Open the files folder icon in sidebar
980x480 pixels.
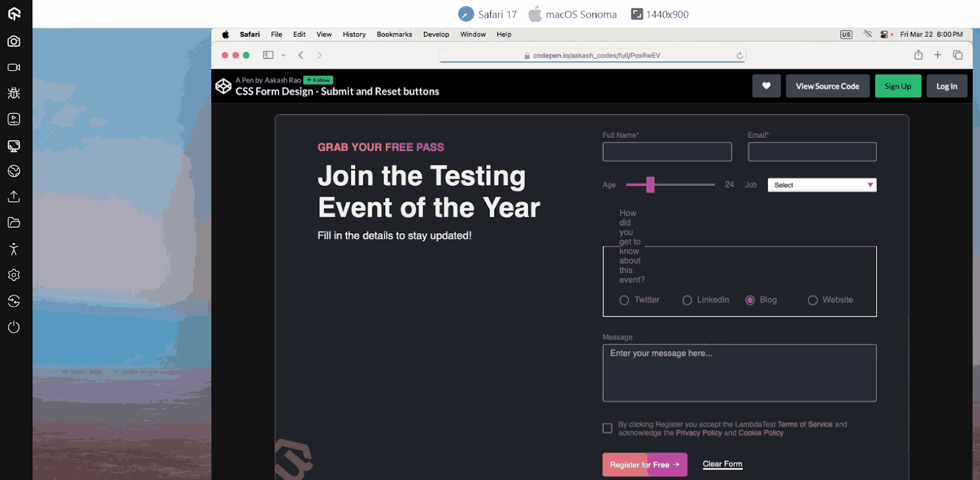[14, 222]
